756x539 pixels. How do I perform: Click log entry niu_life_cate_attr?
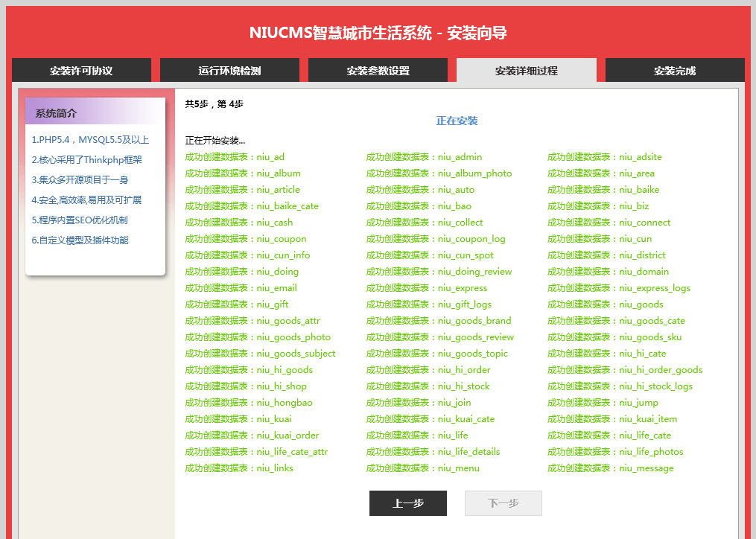pos(256,452)
